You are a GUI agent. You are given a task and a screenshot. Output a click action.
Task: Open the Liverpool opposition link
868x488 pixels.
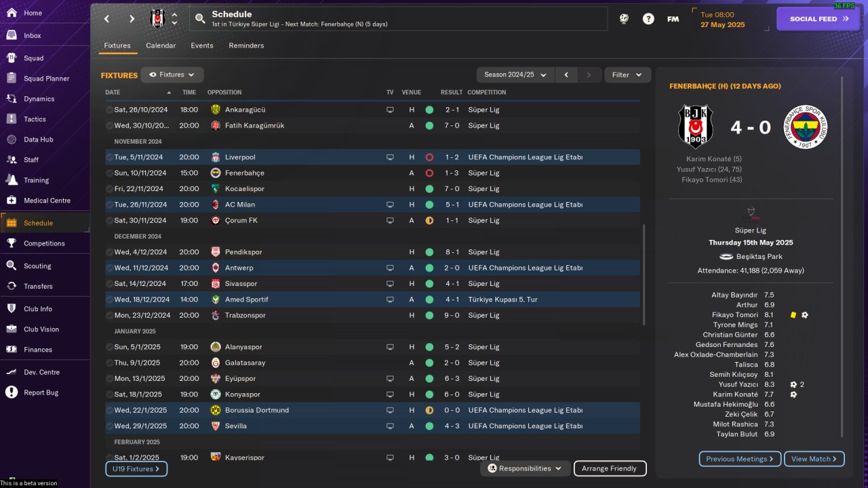coord(240,157)
